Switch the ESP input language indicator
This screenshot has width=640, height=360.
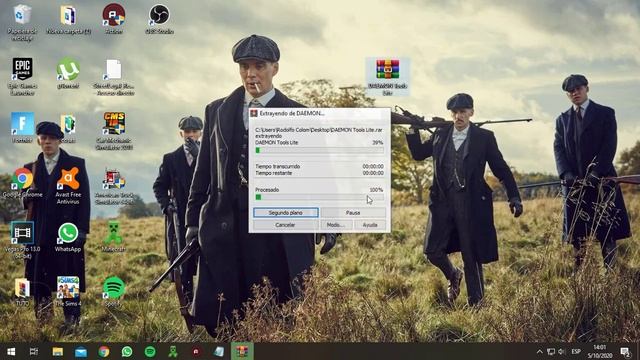(x=576, y=351)
